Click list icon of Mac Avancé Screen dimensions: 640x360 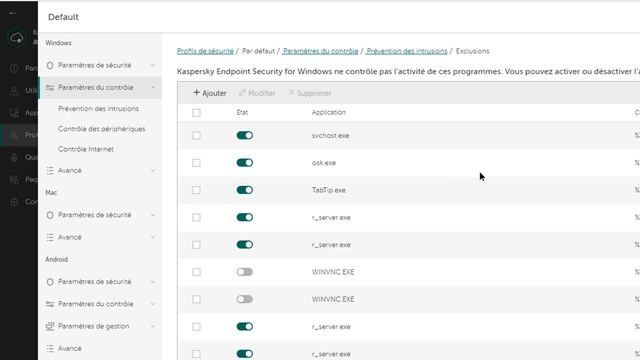coord(50,237)
